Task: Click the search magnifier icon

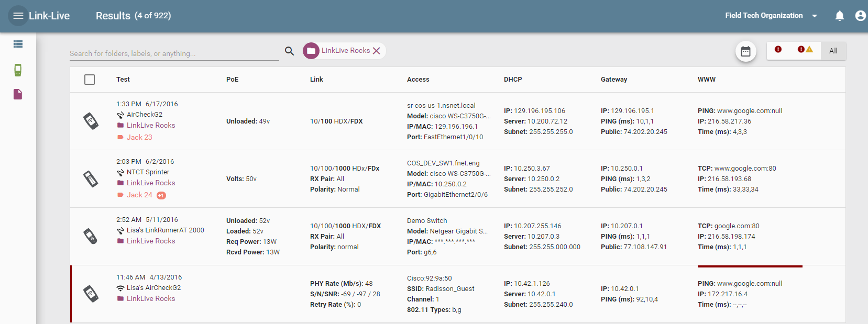Action: (289, 51)
